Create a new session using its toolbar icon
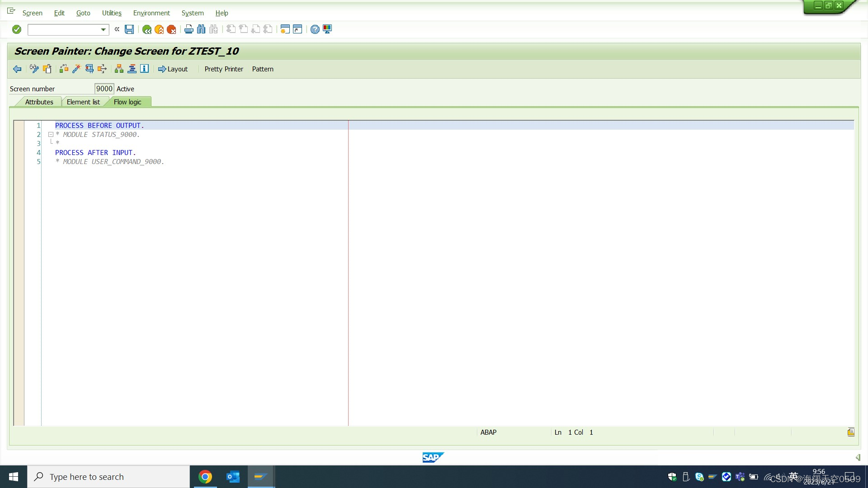This screenshot has width=868, height=488. [284, 29]
